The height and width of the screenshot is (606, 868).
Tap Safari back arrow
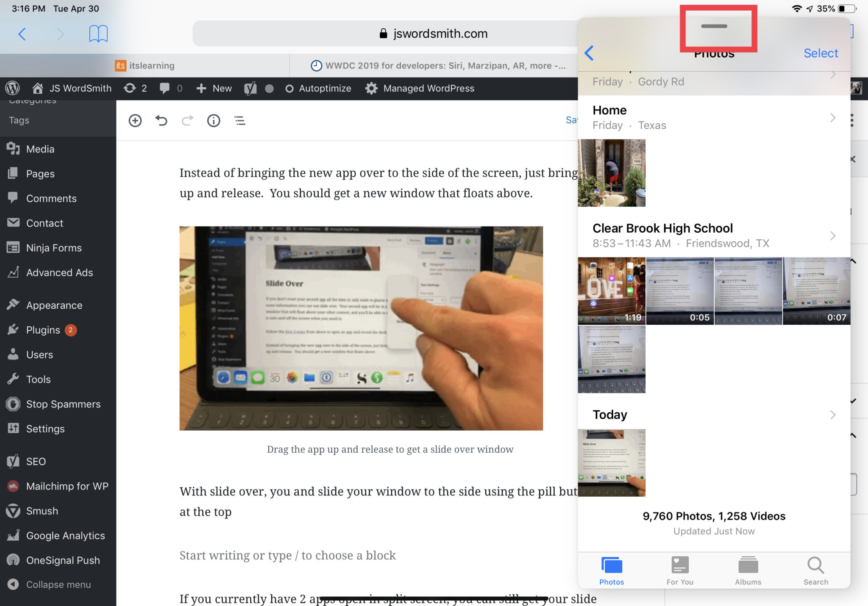(22, 33)
